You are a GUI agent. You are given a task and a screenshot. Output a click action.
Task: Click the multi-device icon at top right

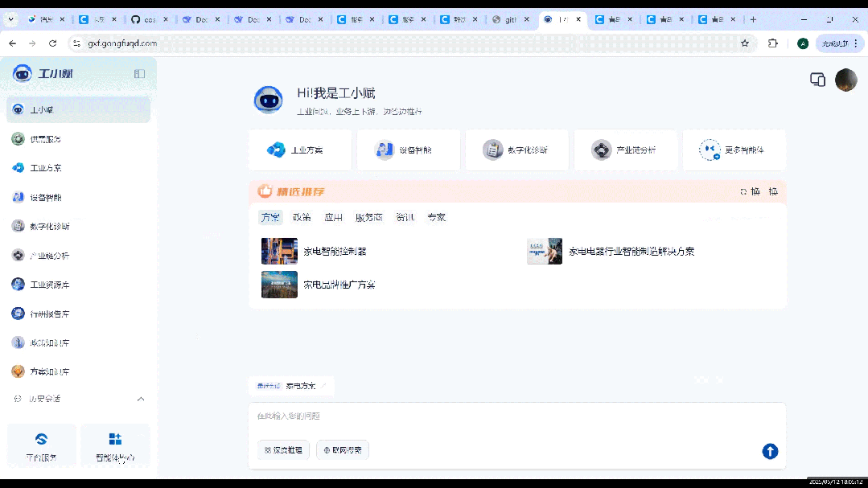(x=817, y=80)
